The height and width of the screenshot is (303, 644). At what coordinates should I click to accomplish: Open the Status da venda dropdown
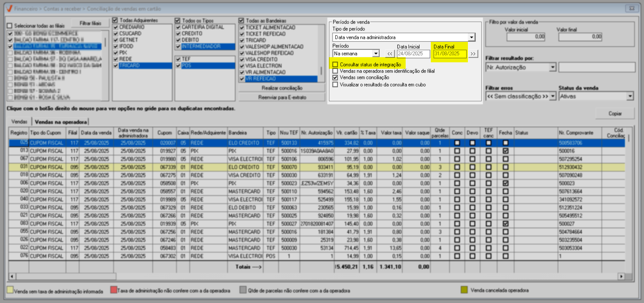pyautogui.click(x=630, y=96)
